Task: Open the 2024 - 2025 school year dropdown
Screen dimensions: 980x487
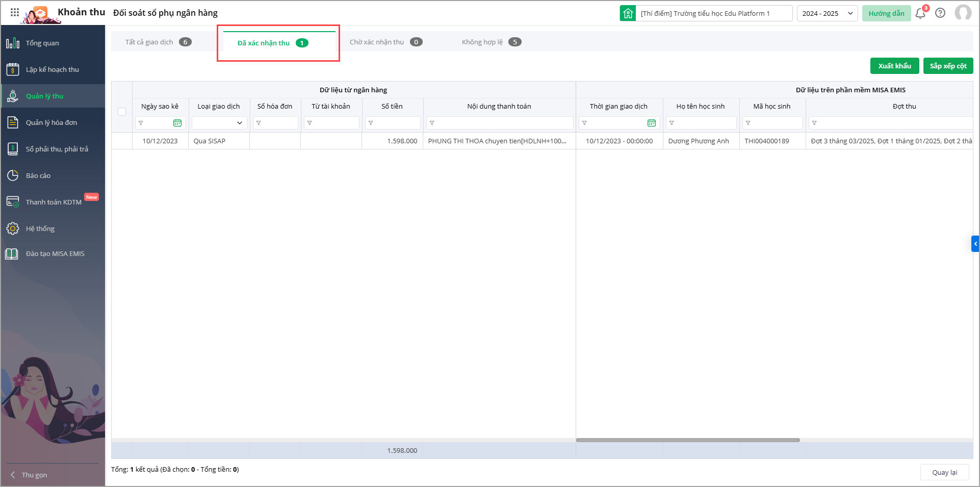Action: tap(827, 13)
